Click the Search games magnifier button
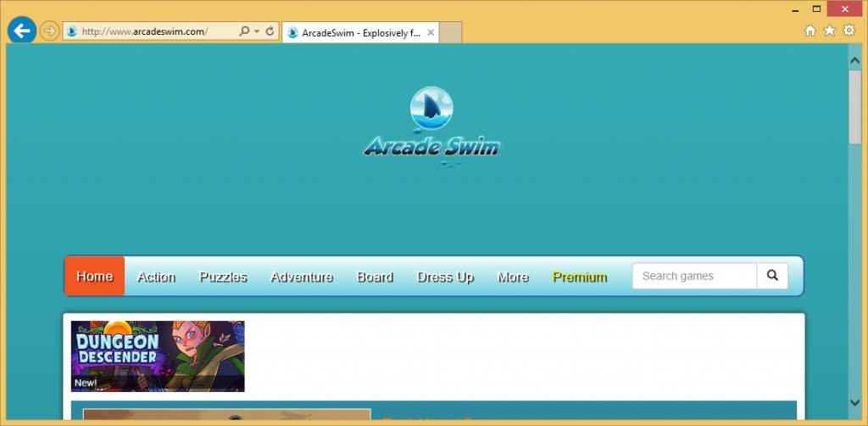The height and width of the screenshot is (426, 868). (x=772, y=276)
